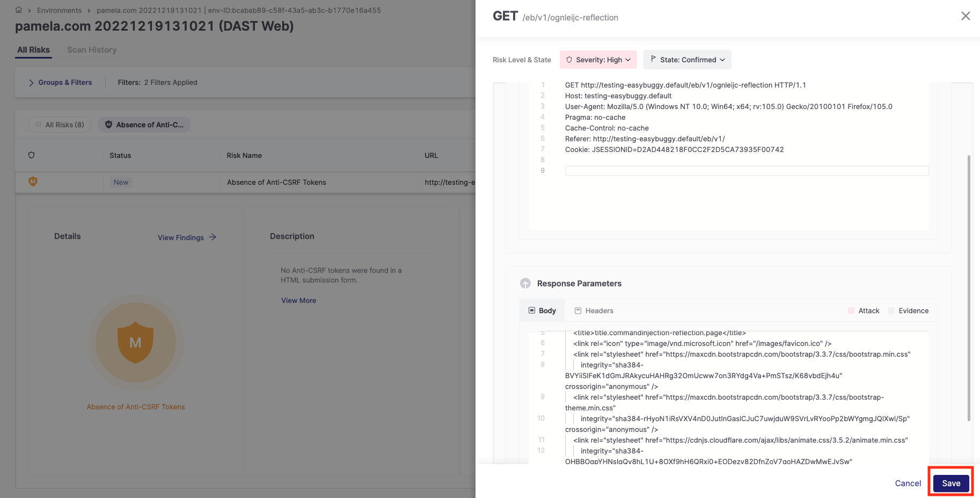980x498 pixels.
Task: Switch to the Scan History tab
Action: (x=92, y=50)
